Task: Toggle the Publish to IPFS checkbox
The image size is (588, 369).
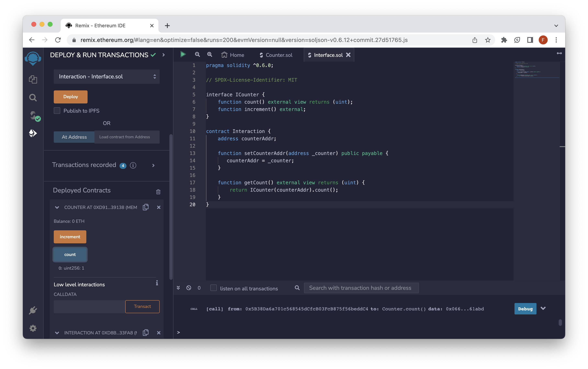Action: pyautogui.click(x=57, y=111)
